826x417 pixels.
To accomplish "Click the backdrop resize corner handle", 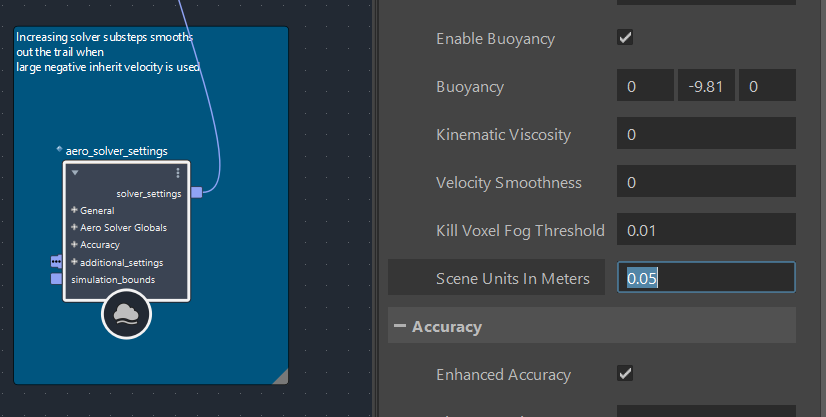I will 280,375.
